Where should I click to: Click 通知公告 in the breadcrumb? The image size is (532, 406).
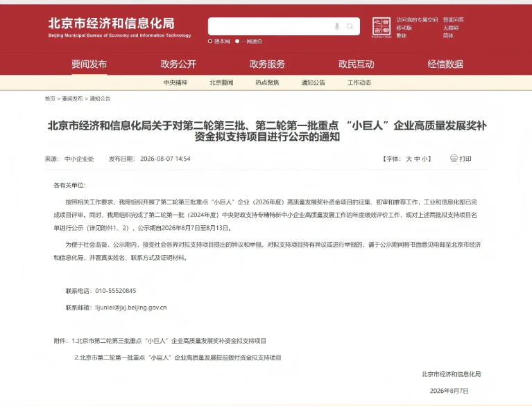[100, 98]
